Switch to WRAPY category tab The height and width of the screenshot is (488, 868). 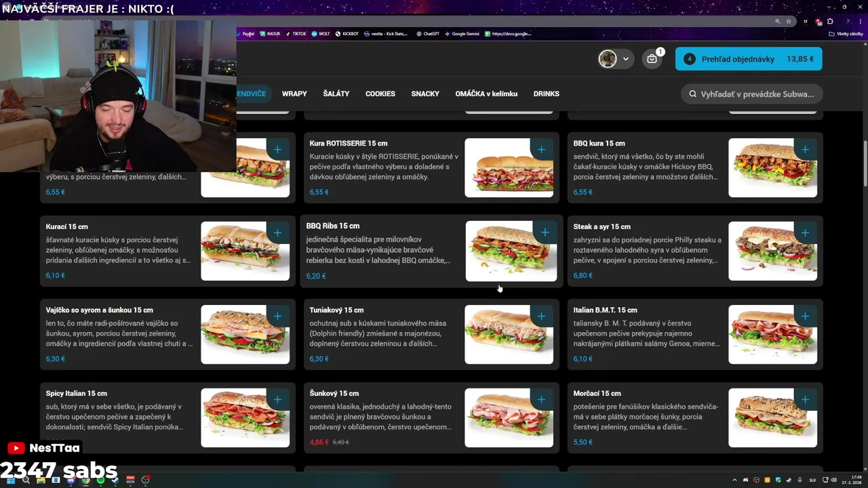tap(294, 94)
